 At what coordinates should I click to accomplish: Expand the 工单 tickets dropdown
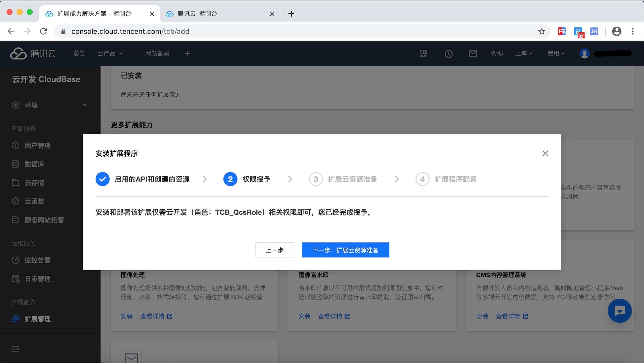(x=523, y=53)
